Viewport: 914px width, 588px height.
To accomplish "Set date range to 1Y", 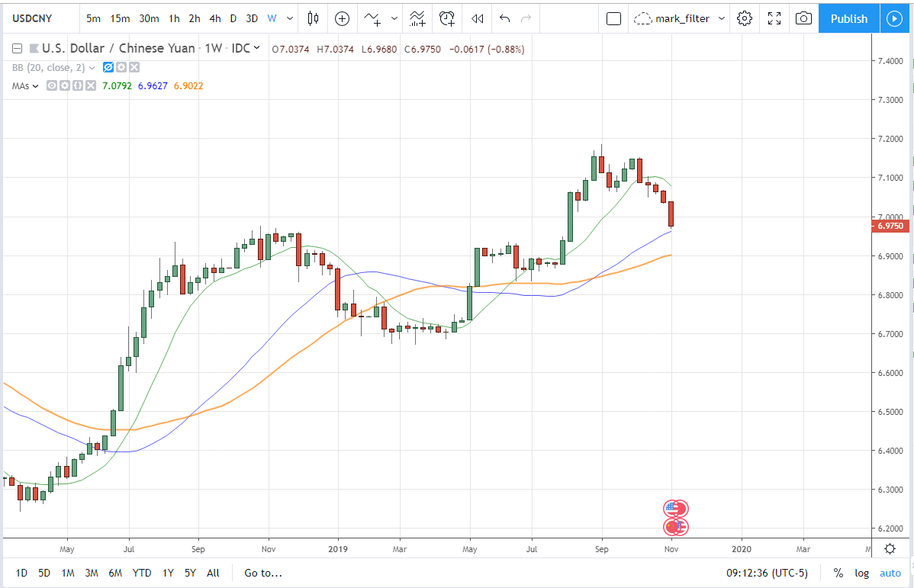I will click(168, 573).
